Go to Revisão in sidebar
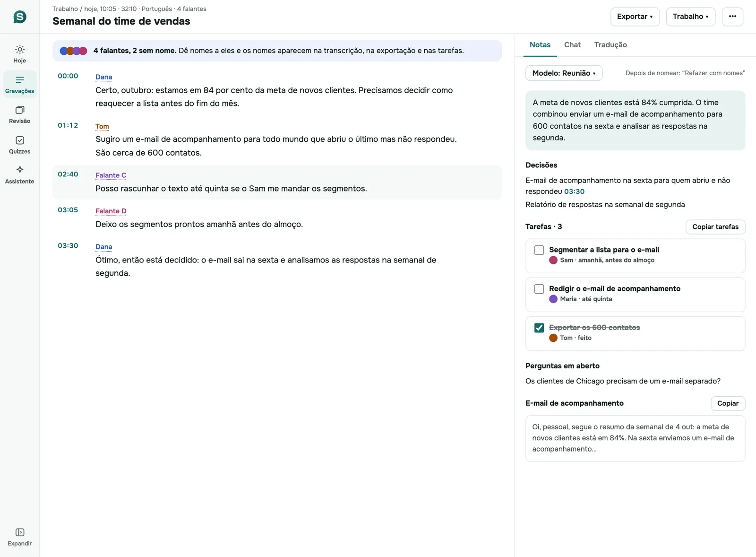The width and height of the screenshot is (756, 557). point(20,114)
